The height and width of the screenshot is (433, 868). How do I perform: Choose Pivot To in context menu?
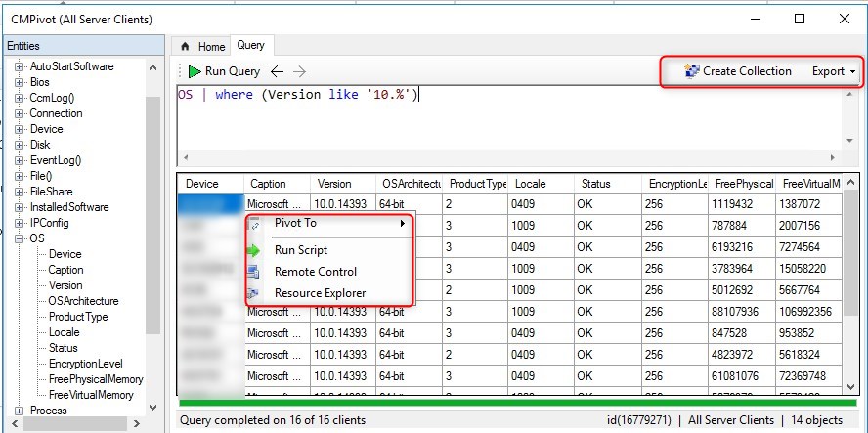click(x=330, y=223)
